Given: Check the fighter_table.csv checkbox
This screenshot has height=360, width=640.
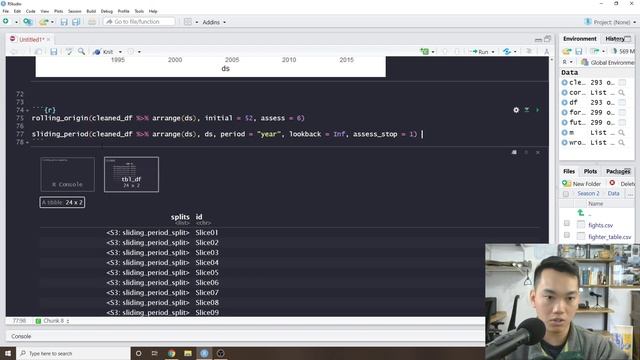Looking at the screenshot, I should click(567, 235).
